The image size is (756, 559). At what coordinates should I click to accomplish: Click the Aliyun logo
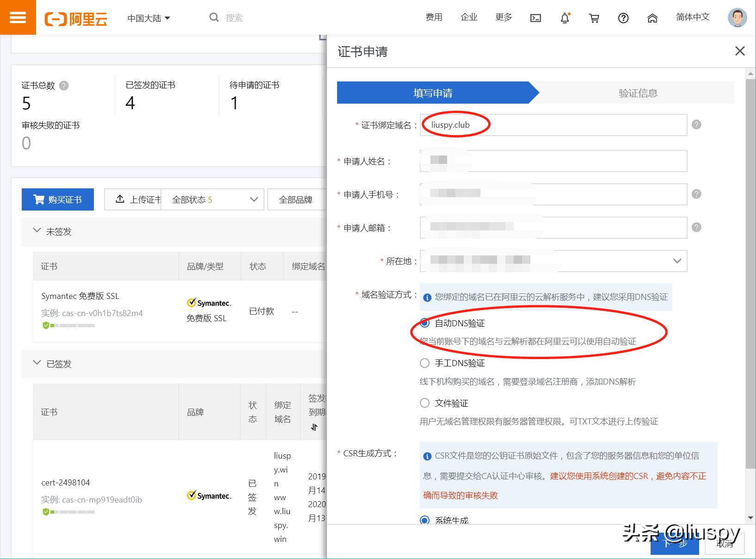(76, 19)
